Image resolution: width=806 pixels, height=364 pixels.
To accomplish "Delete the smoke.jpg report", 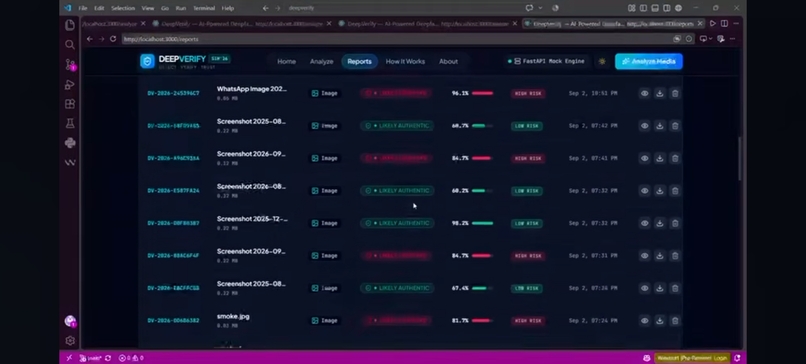I will pyautogui.click(x=675, y=320).
